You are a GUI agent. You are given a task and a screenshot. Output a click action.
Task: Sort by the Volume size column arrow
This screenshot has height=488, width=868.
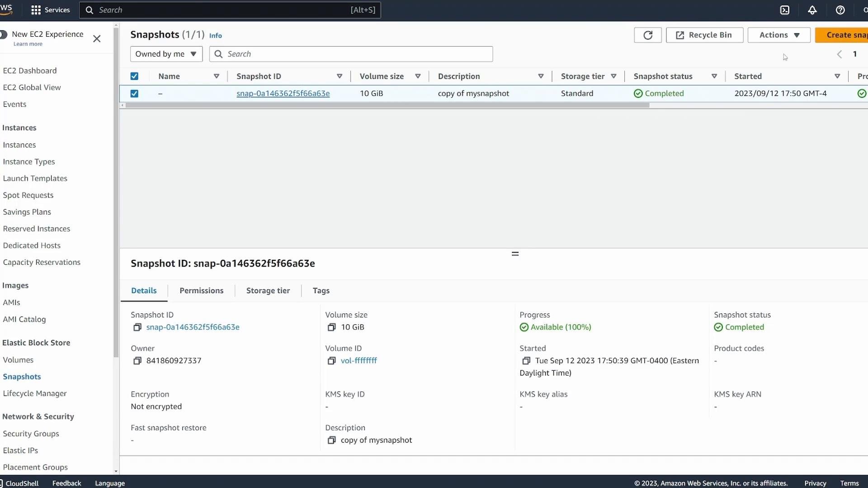(418, 76)
